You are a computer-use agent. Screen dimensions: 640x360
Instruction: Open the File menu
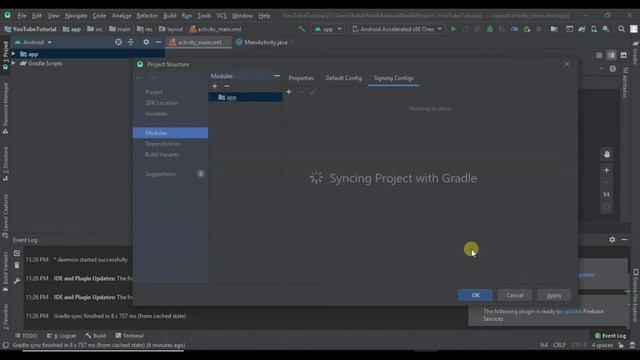click(x=22, y=16)
